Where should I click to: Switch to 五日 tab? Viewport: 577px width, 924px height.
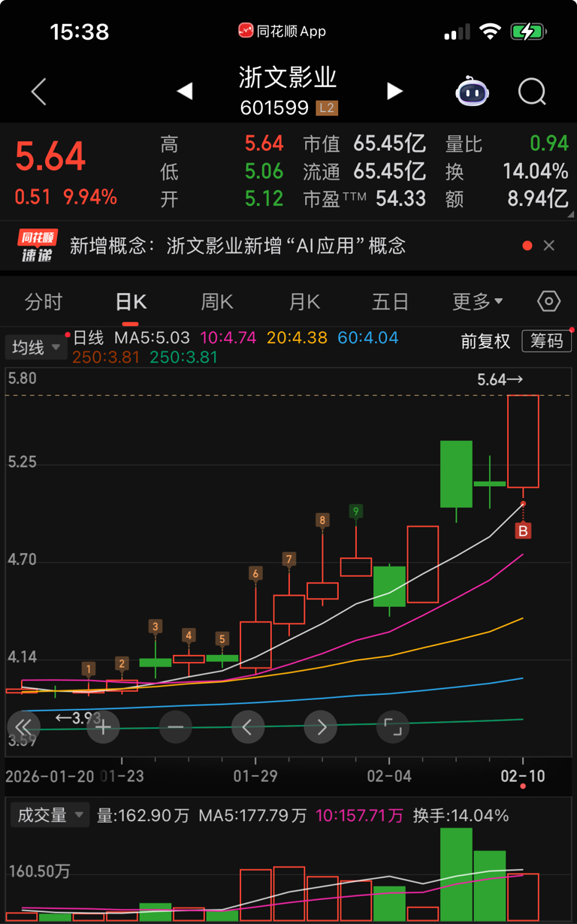(x=391, y=302)
